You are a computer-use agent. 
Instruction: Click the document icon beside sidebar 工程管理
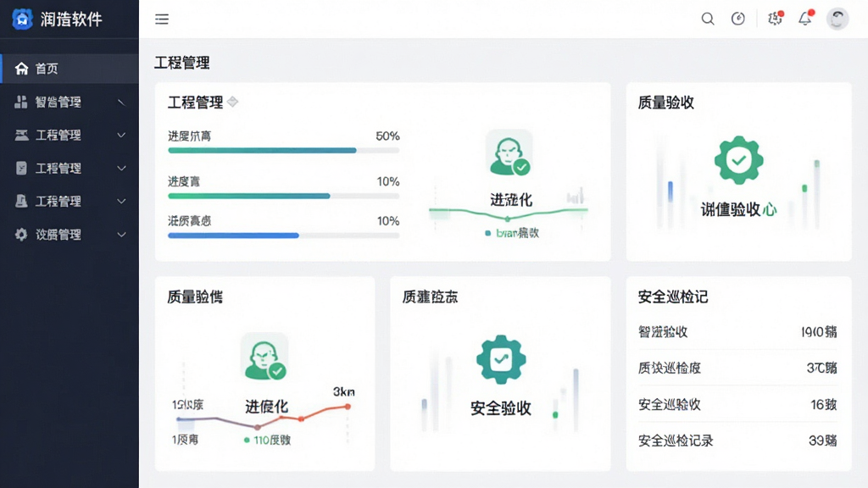[x=21, y=169]
